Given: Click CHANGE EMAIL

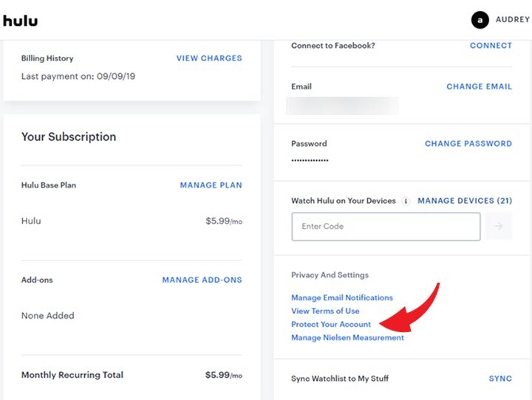Looking at the screenshot, I should 479,86.
